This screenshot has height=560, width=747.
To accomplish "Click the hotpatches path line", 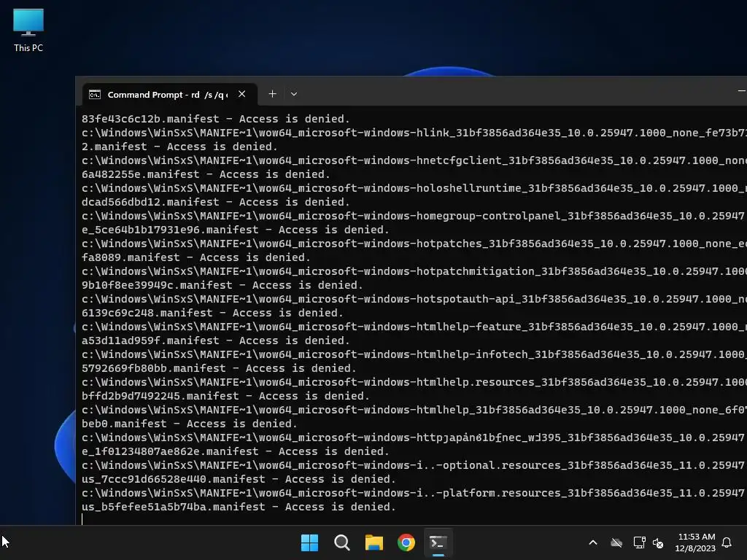I will 414,244.
